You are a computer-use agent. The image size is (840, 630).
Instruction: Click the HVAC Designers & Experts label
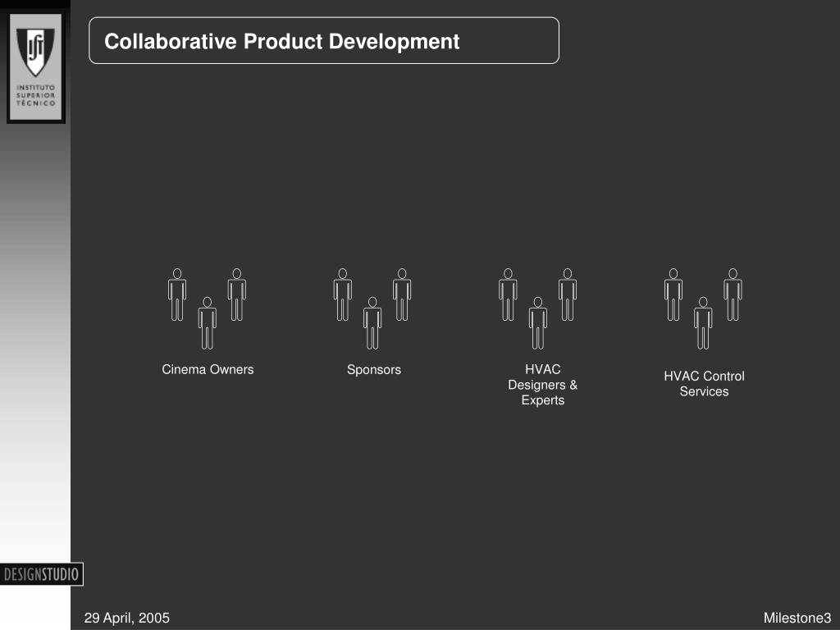(x=543, y=385)
